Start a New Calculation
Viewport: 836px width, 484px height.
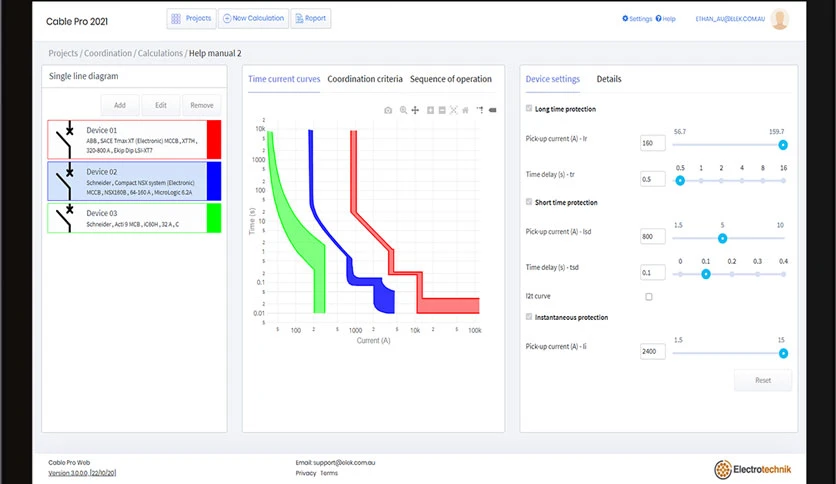(253, 19)
